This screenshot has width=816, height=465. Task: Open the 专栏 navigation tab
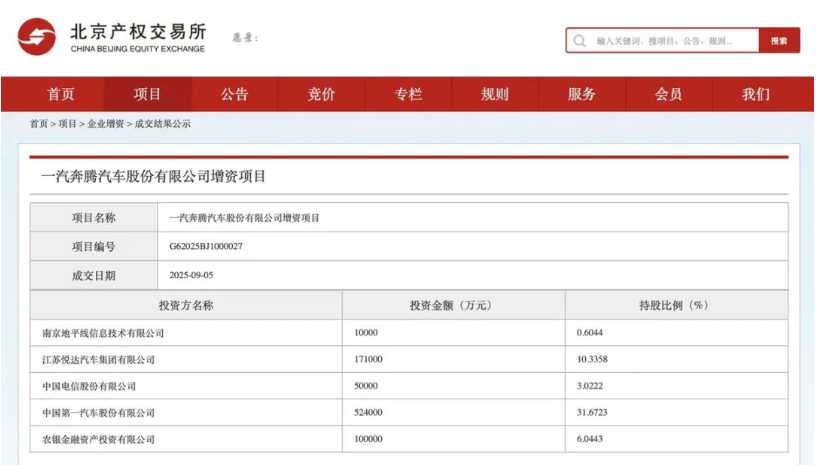coord(408,94)
